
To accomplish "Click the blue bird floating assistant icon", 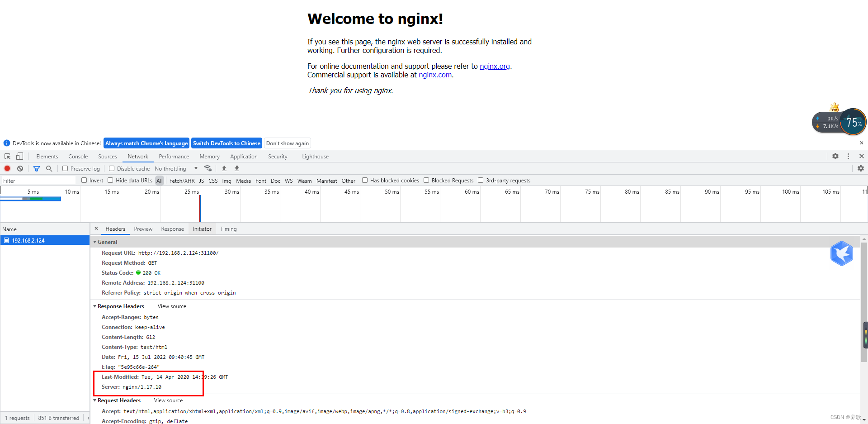I will [842, 253].
